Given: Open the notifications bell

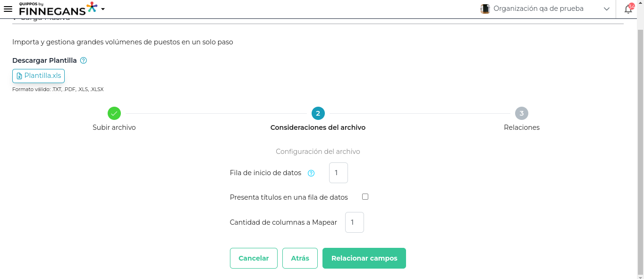Looking at the screenshot, I should (628, 9).
